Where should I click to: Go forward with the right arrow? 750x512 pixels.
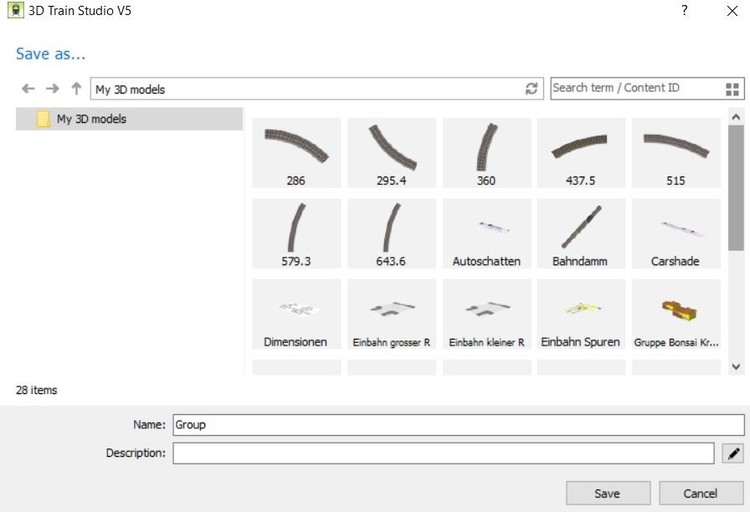tap(52, 89)
